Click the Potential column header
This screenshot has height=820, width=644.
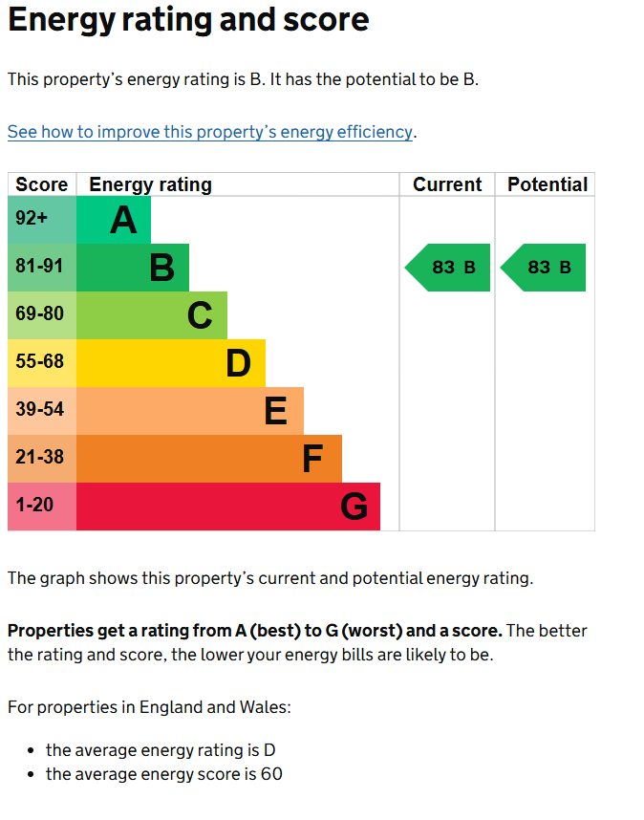(547, 184)
